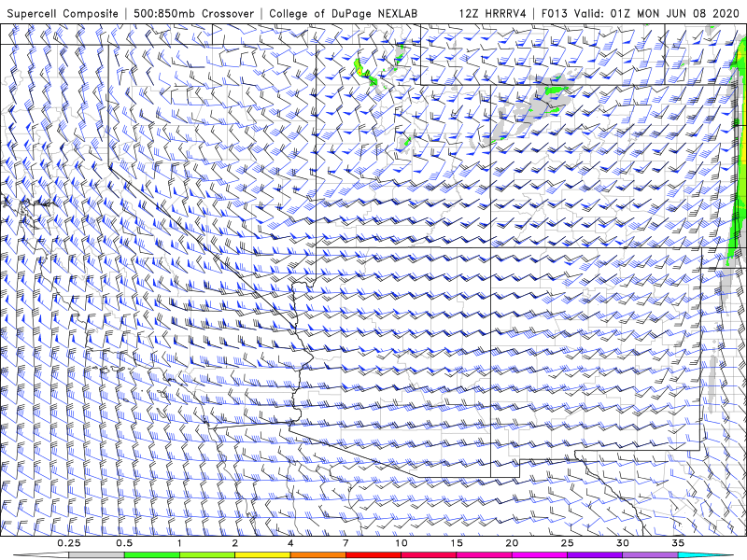Screen dimensions: 747x560
Task: Click the legend value 10
Action: [402, 543]
